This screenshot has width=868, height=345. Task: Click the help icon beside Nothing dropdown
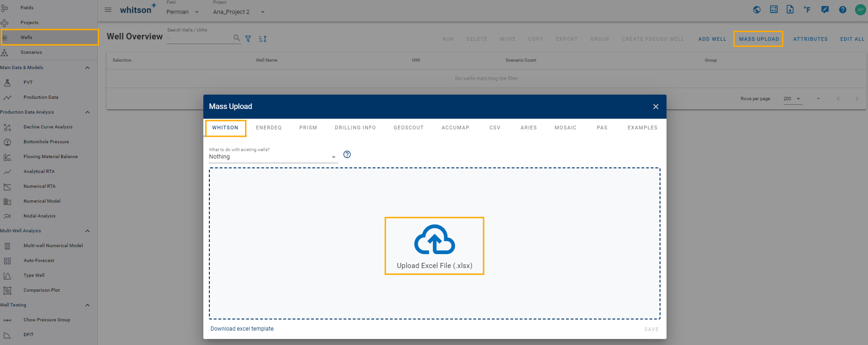(347, 154)
